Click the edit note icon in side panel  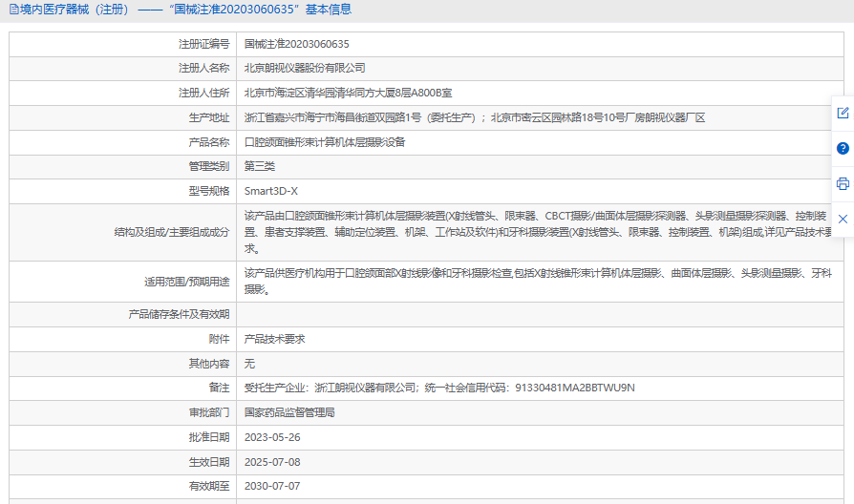tap(843, 114)
